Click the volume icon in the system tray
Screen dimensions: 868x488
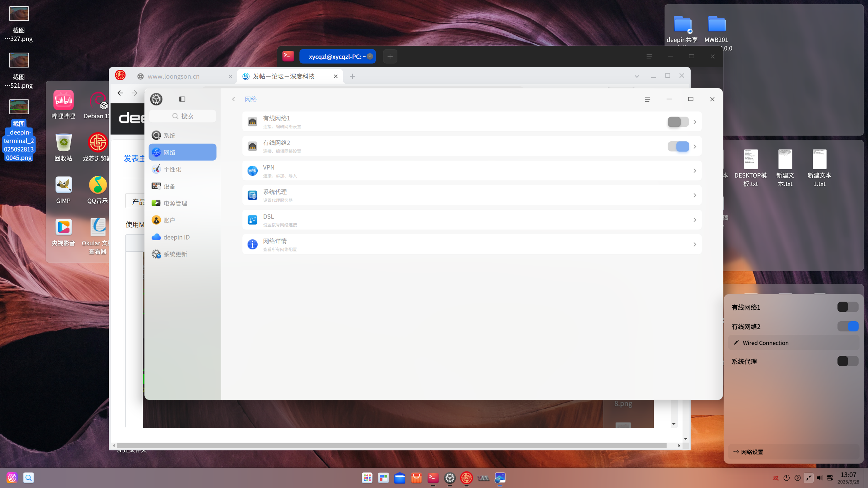(820, 478)
